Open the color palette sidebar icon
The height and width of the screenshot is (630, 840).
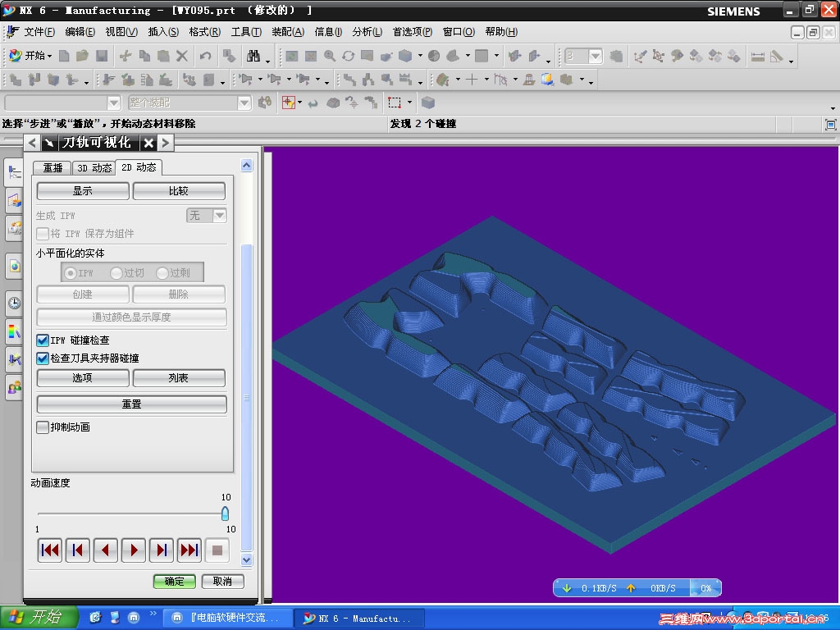click(15, 331)
